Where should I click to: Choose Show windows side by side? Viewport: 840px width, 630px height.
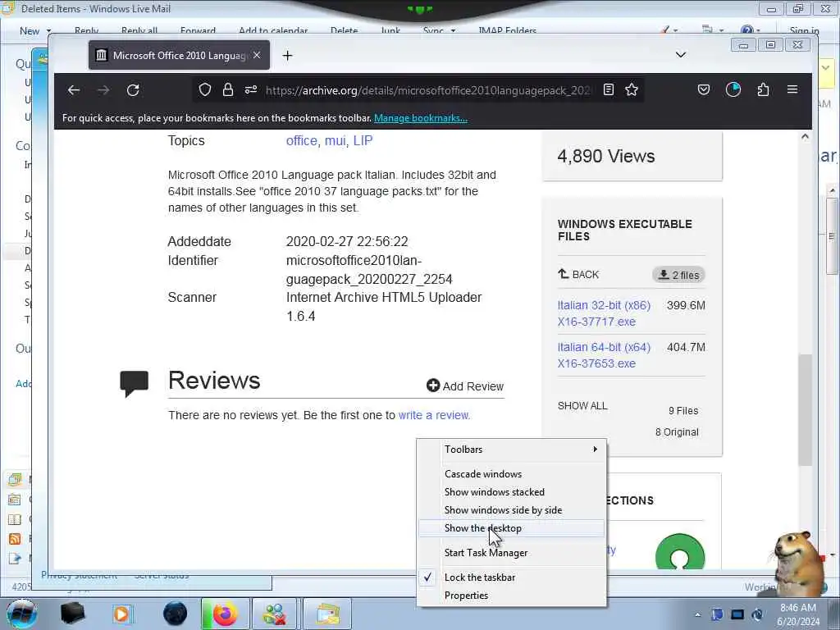(512, 510)
